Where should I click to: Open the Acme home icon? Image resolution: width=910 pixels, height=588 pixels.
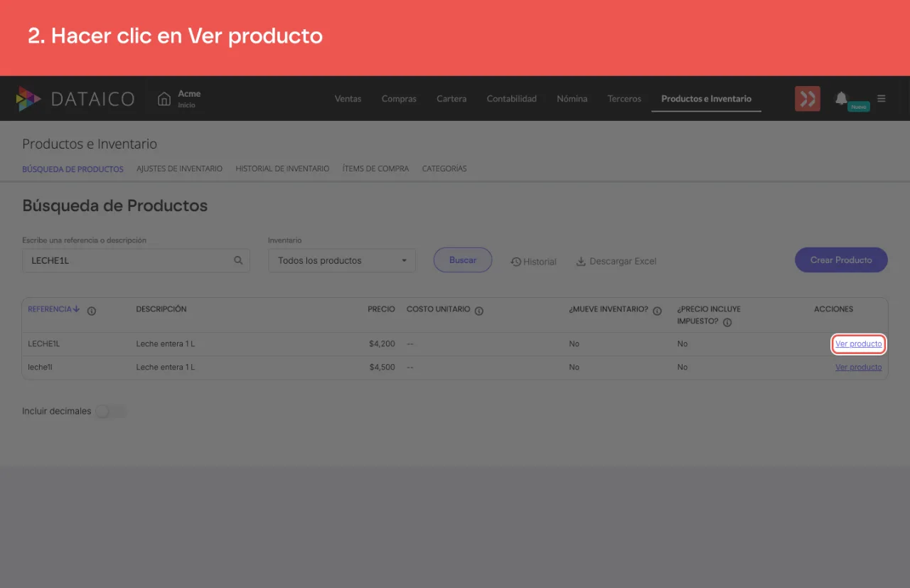pos(164,99)
